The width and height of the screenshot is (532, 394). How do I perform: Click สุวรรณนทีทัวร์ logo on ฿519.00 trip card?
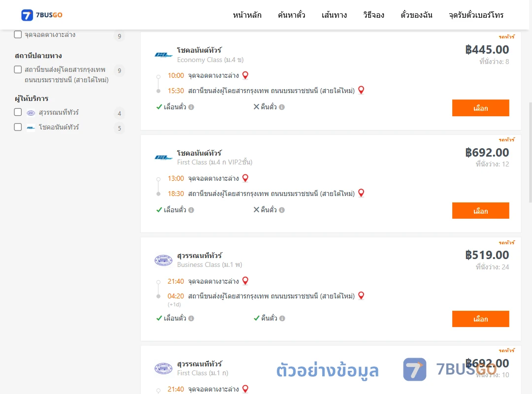pyautogui.click(x=164, y=261)
